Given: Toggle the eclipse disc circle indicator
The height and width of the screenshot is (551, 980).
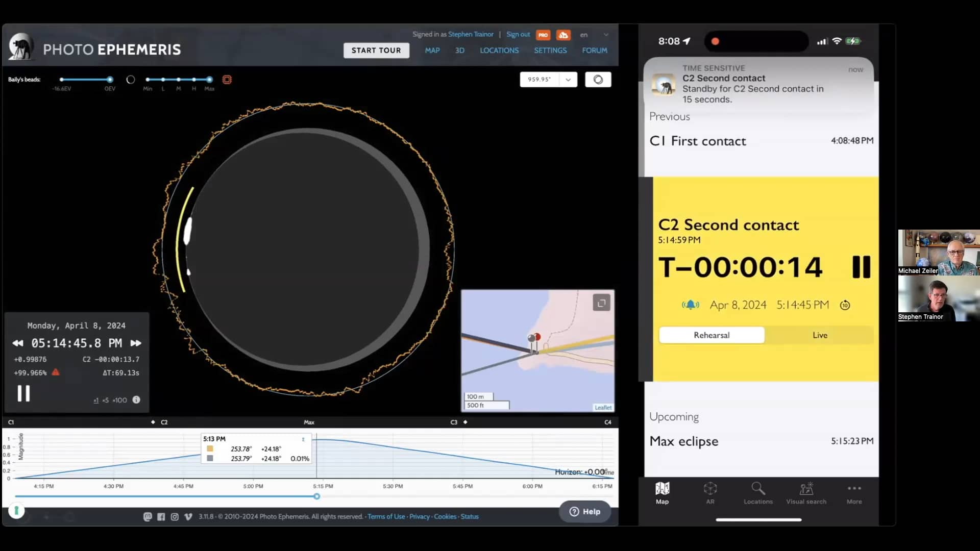Looking at the screenshot, I should point(131,79).
